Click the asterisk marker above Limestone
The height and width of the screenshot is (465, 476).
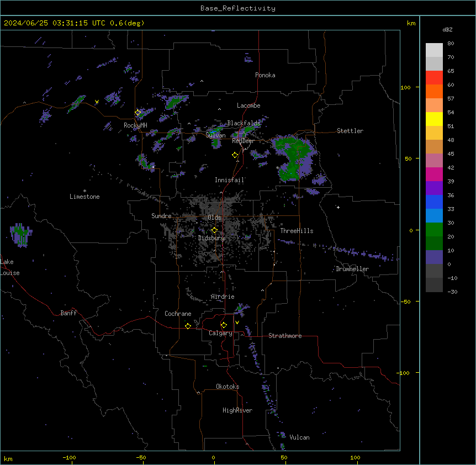[x=84, y=191]
